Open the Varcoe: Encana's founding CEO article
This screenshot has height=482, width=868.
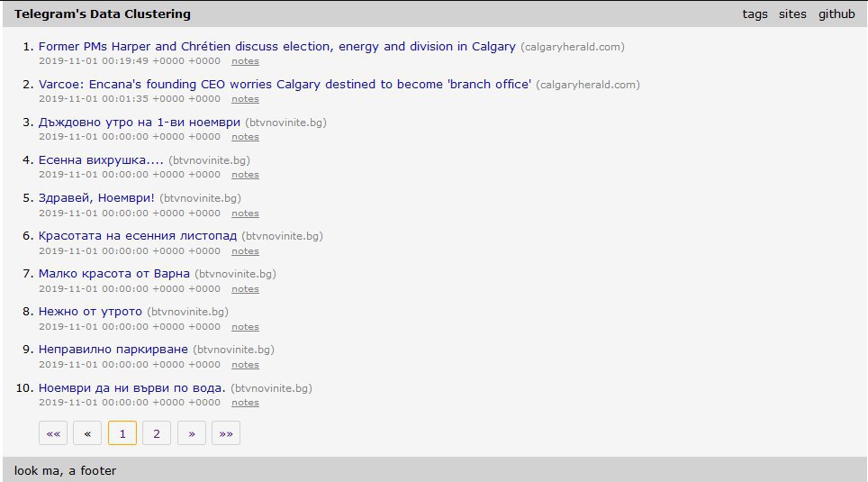285,84
